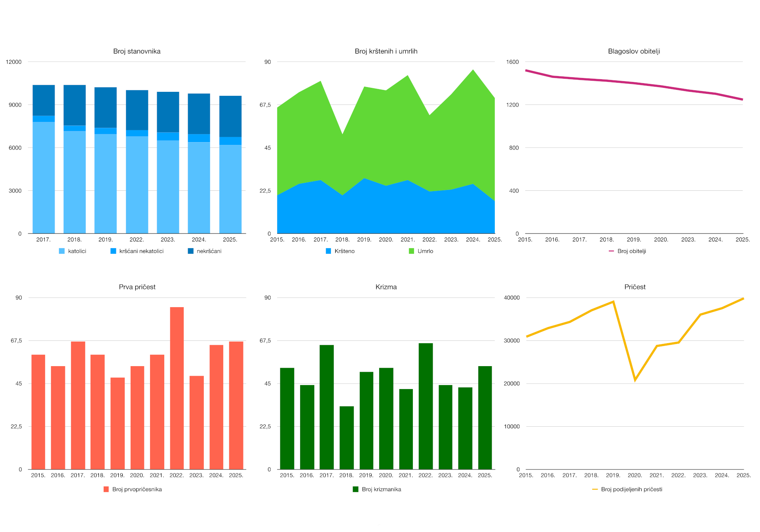The image size is (760, 532).
Task: Click the Broj krizmanika legend swatch
Action: pos(355,489)
